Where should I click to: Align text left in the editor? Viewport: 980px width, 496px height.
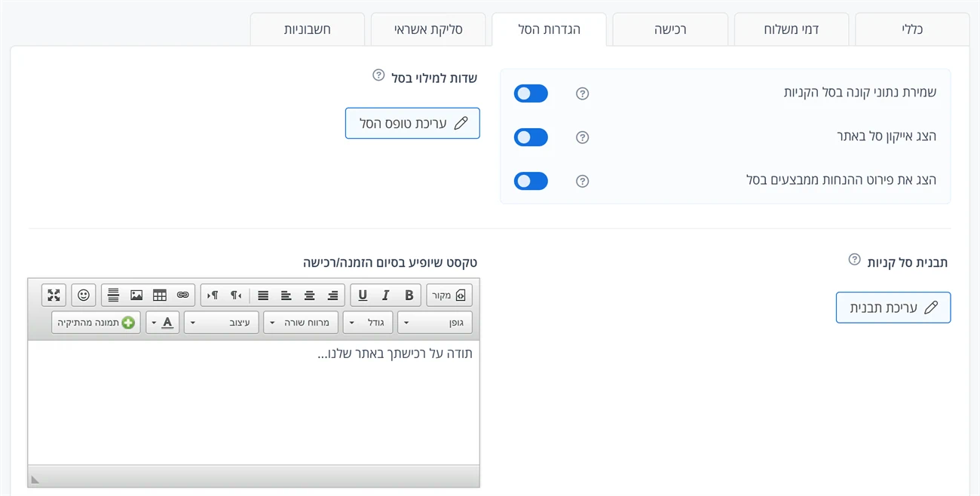(286, 295)
